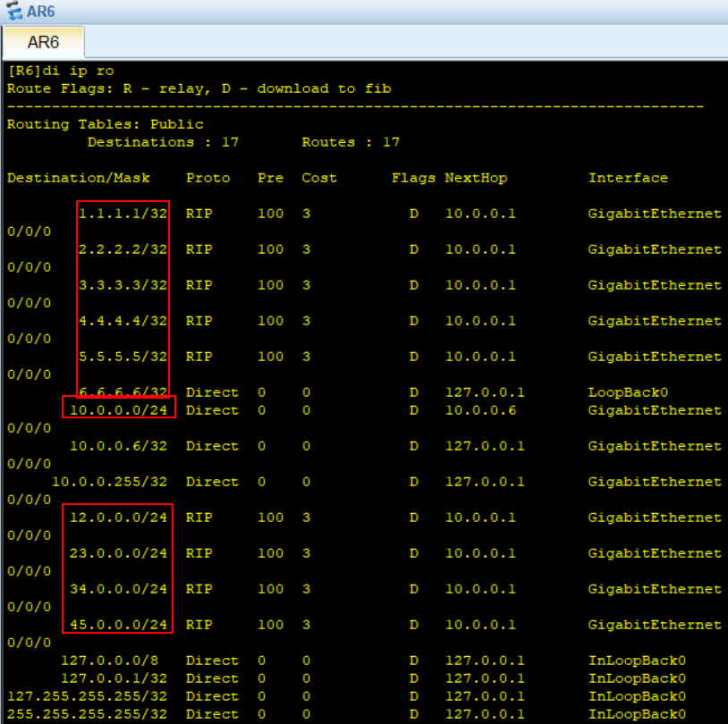Click NextHop 10.0.0.6 value
The width and height of the screenshot is (728, 724).
point(480,410)
